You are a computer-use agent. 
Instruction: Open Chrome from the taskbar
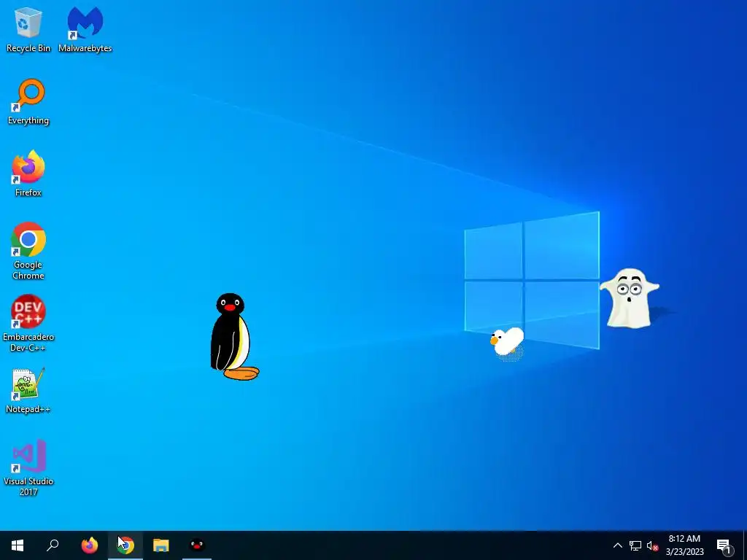point(125,545)
